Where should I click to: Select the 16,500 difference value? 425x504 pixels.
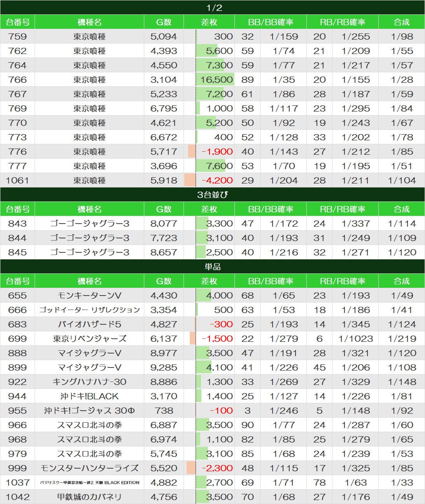[x=217, y=80]
